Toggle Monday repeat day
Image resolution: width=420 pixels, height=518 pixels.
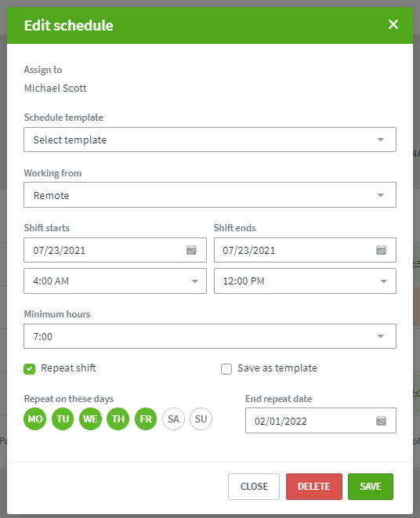(x=34, y=419)
